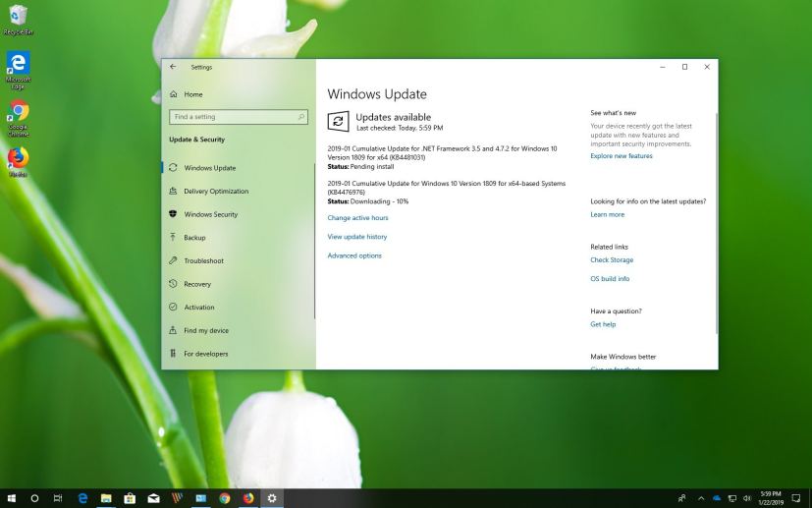Open the People icon in system tray

(681, 498)
